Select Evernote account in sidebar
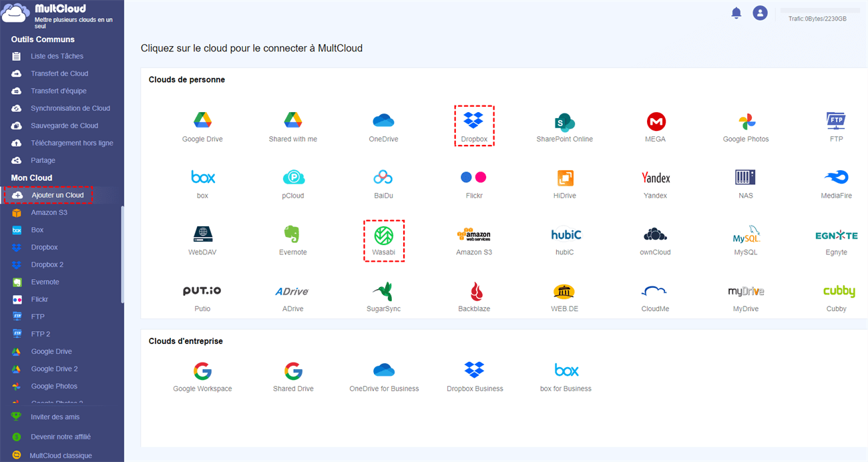 (45, 282)
